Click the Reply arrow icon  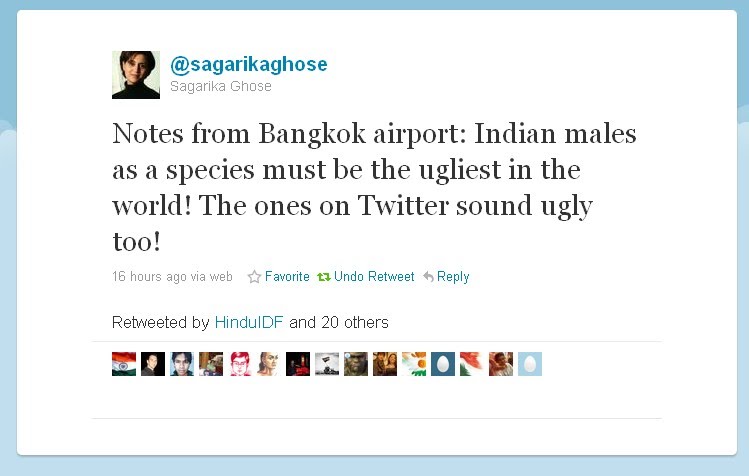(x=428, y=277)
